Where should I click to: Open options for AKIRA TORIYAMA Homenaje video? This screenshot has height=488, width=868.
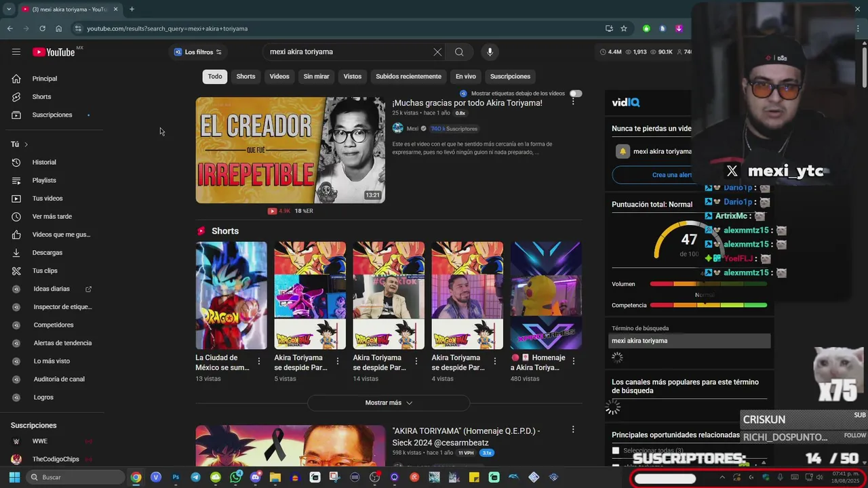coord(573,430)
